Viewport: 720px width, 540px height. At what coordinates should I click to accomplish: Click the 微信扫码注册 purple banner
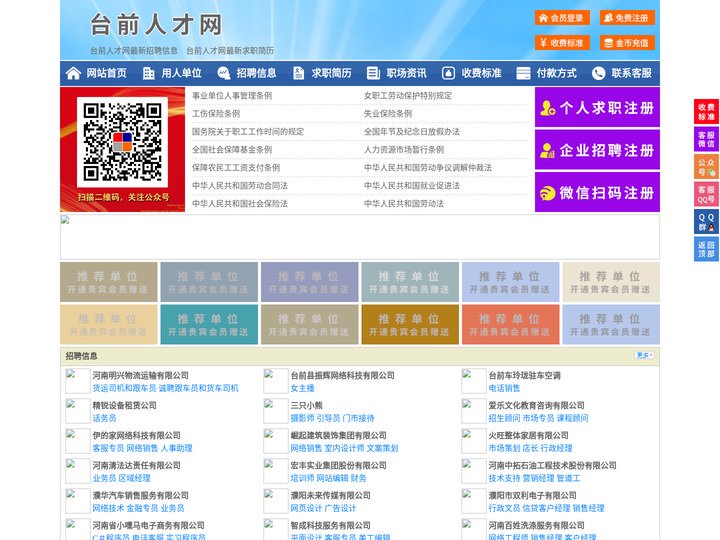click(597, 192)
